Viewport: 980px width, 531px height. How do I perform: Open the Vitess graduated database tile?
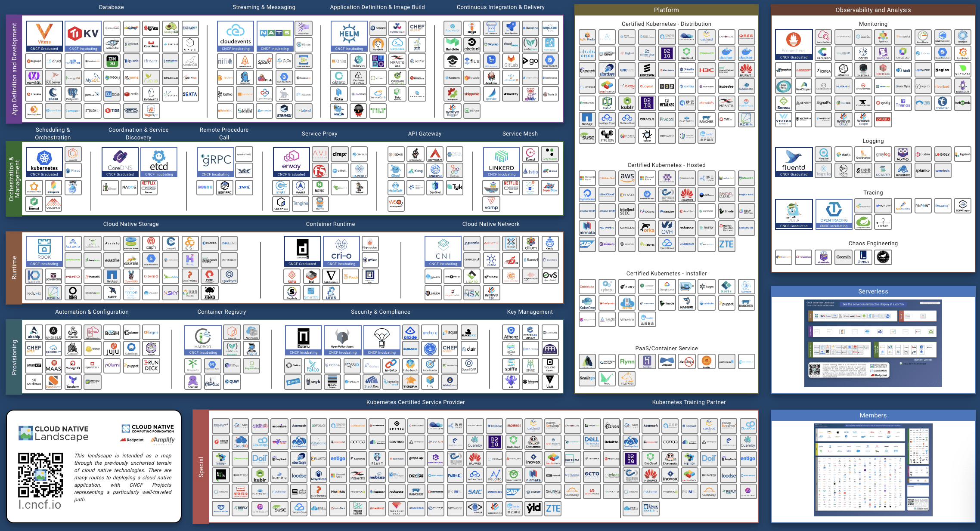point(44,36)
